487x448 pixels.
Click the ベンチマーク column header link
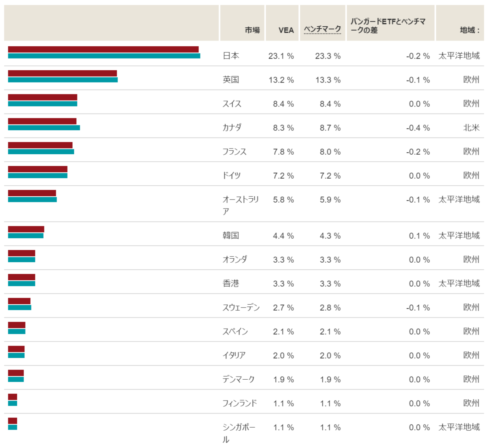coord(322,29)
